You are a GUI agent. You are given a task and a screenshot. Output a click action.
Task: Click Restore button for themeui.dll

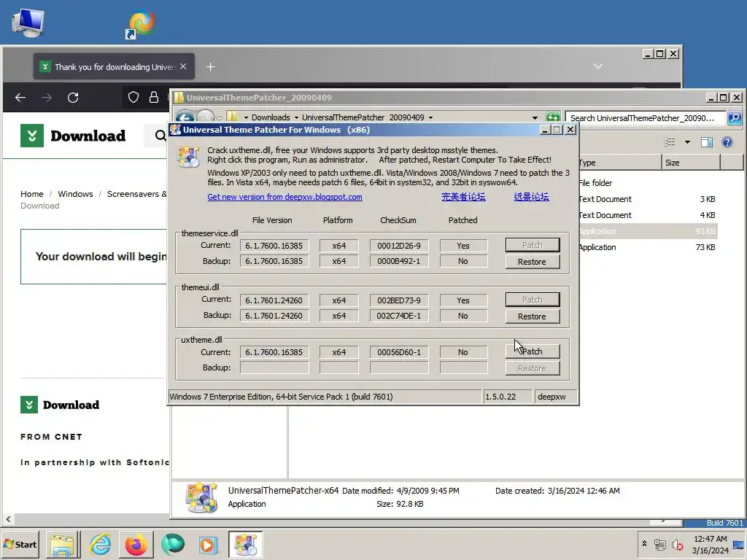(x=532, y=316)
